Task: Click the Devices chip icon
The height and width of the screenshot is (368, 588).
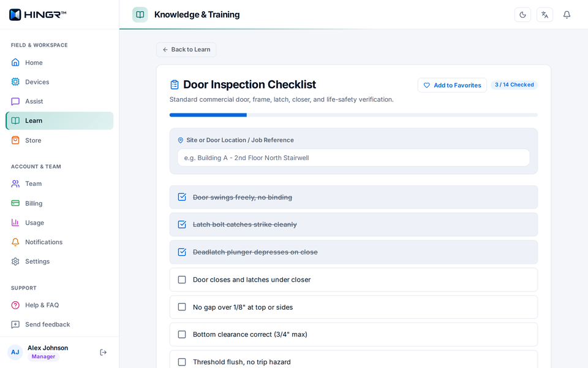Action: [x=15, y=82]
